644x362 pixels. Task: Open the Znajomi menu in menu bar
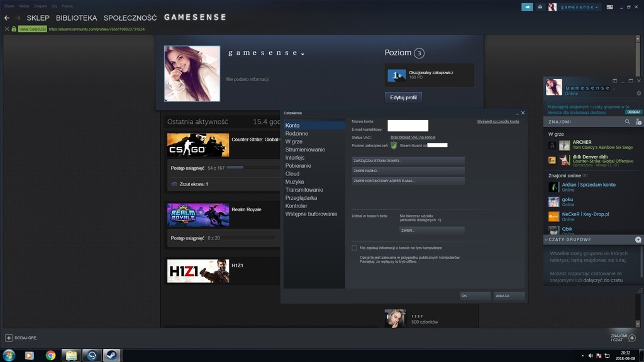pyautogui.click(x=40, y=6)
